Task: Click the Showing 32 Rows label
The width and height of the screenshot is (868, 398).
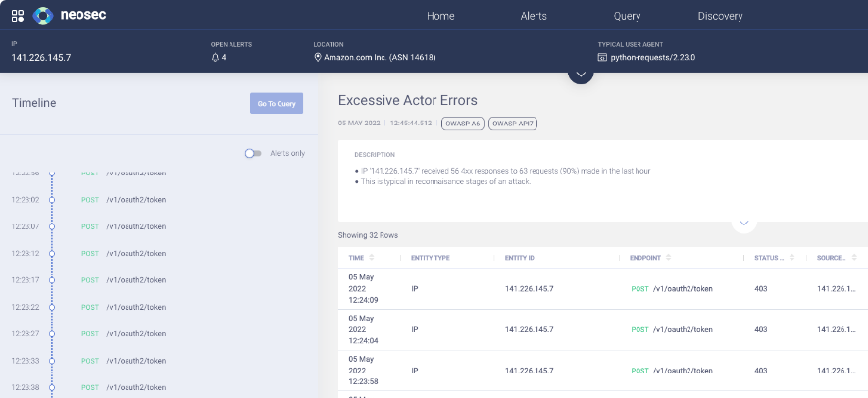Action: tap(368, 236)
